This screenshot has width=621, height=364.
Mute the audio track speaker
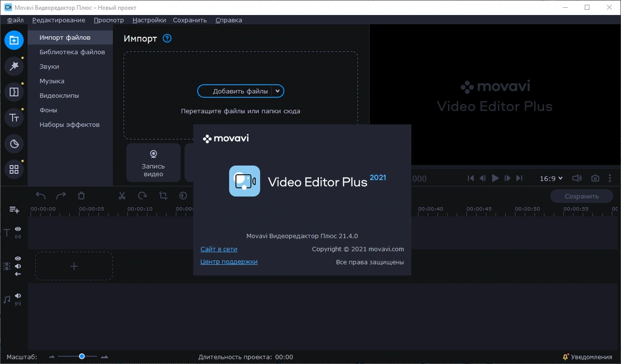[18, 296]
